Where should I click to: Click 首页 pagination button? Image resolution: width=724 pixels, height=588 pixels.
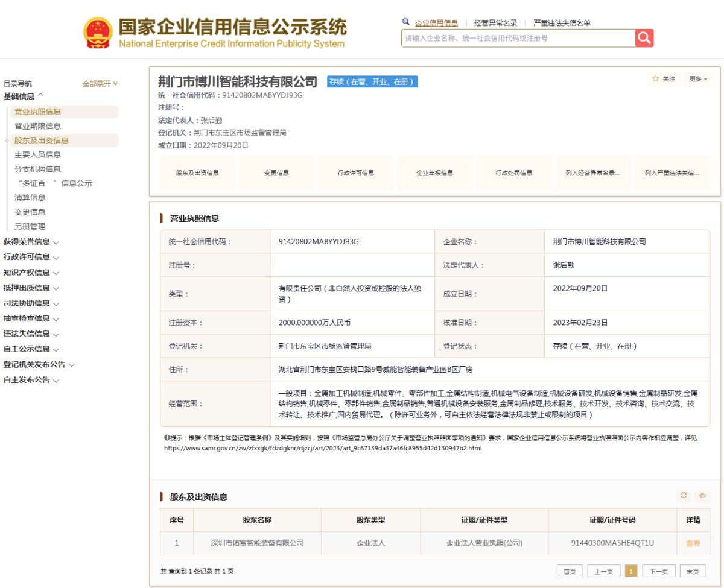pyautogui.click(x=570, y=571)
